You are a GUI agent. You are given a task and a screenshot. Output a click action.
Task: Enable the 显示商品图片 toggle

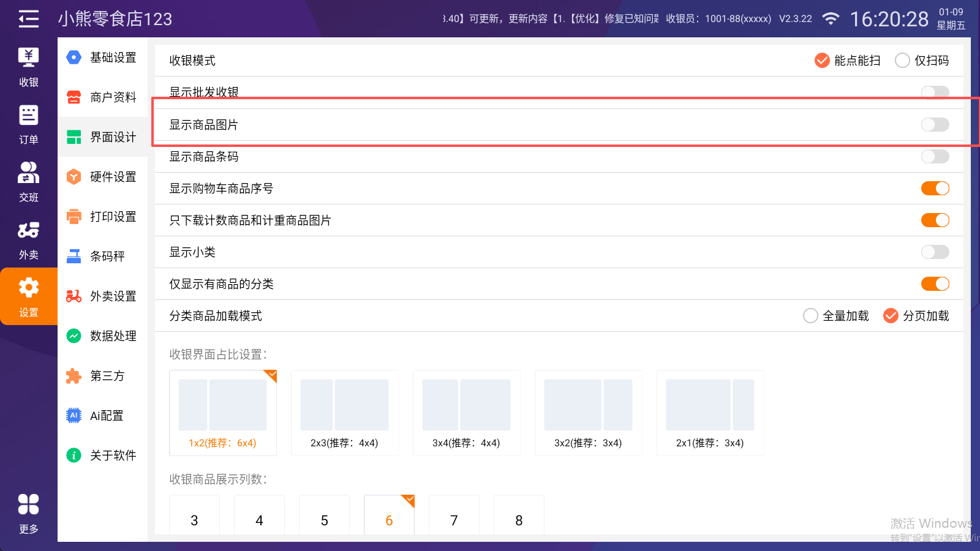pyautogui.click(x=935, y=125)
